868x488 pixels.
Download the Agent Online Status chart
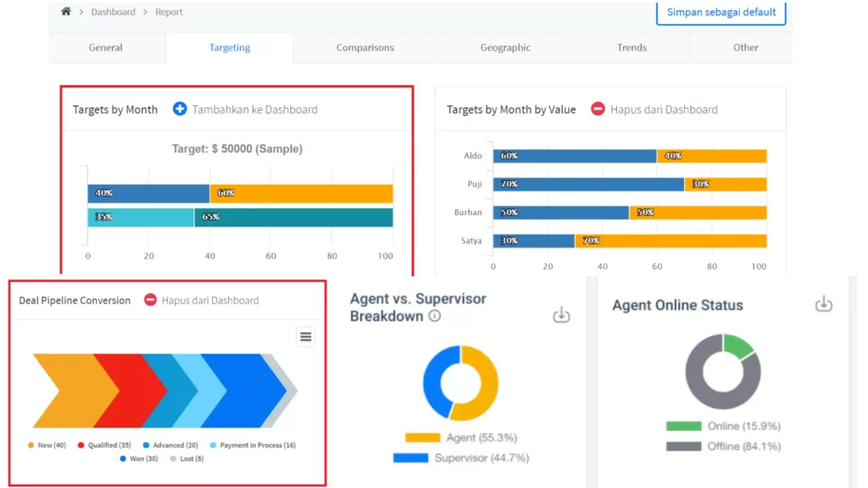tap(824, 304)
